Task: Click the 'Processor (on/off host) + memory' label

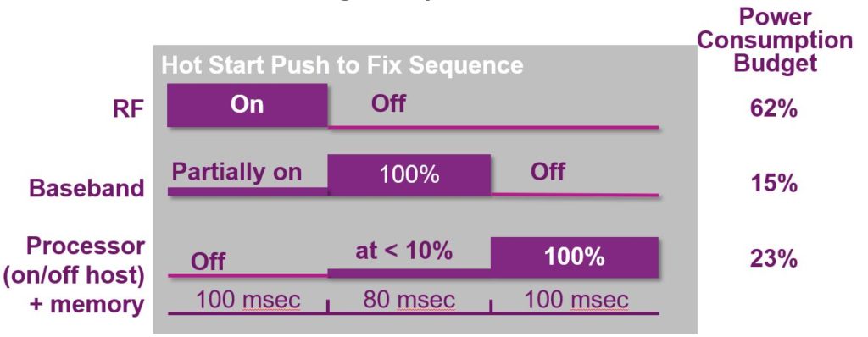Action: (75, 275)
